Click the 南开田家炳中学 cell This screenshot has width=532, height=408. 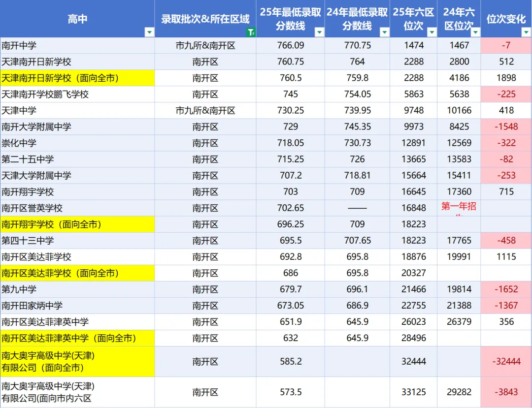coord(77,306)
